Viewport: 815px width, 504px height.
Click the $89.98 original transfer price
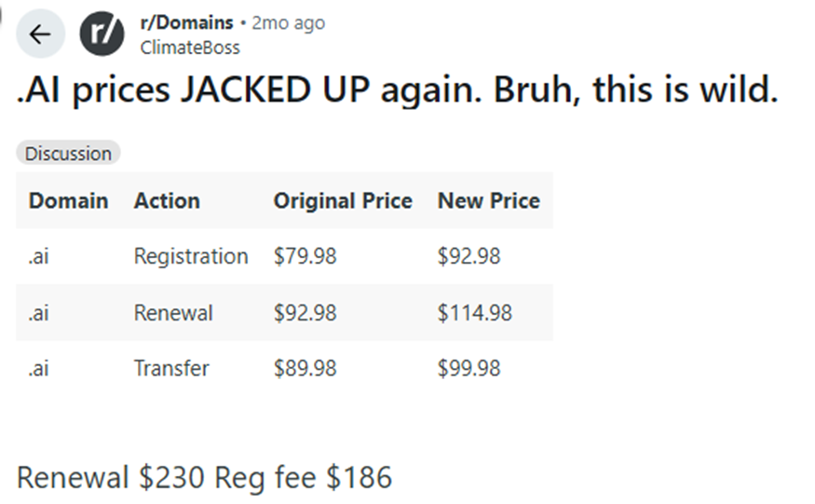pos(305,368)
